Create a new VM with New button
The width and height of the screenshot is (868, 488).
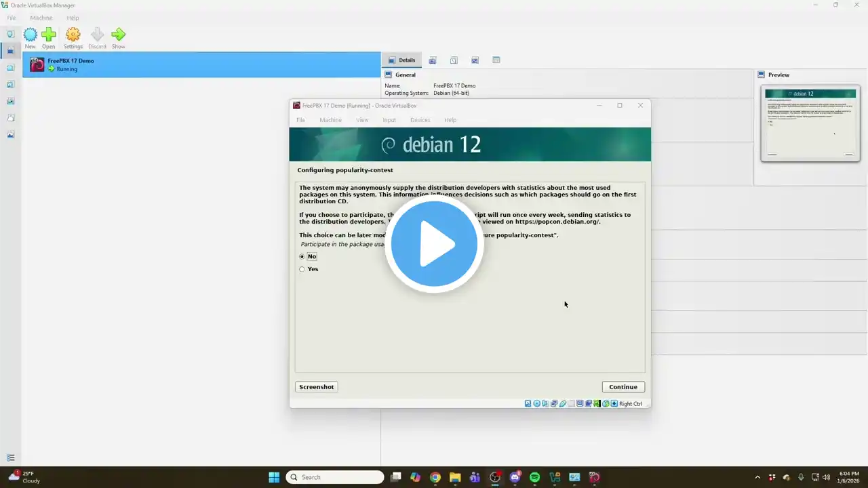tap(31, 38)
